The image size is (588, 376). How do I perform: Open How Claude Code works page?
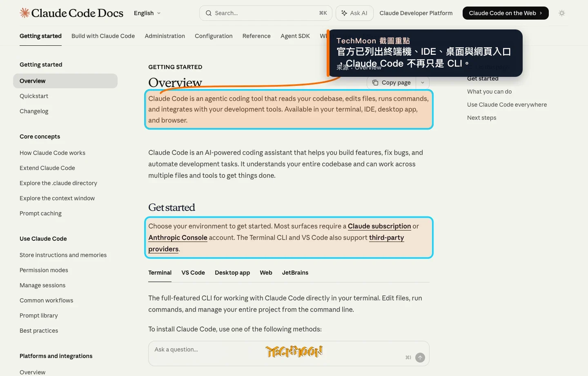pos(52,153)
